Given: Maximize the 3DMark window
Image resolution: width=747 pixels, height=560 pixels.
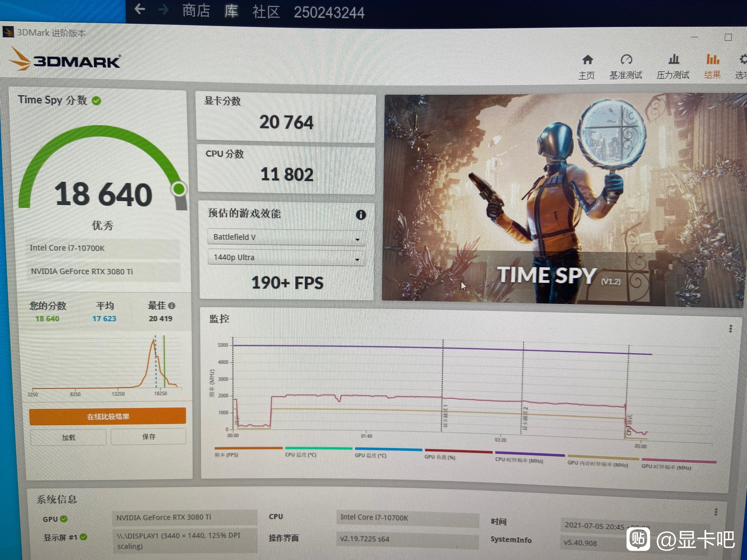Looking at the screenshot, I should [728, 37].
